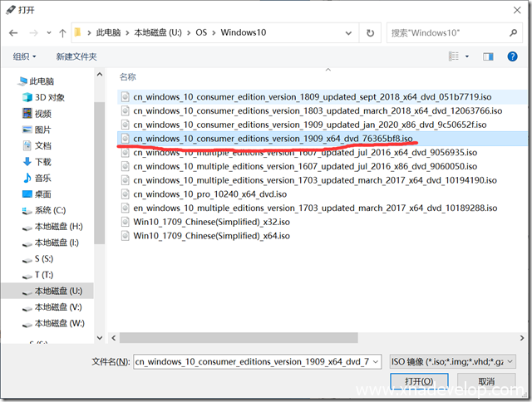Open the change view options dropdown
The height and width of the screenshot is (402, 532).
click(465, 56)
